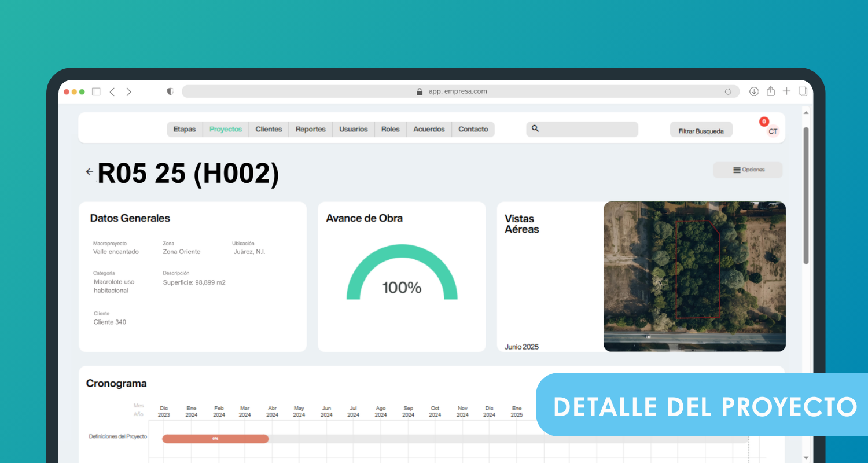Show tab overview icon in browser
The width and height of the screenshot is (868, 463).
point(803,91)
